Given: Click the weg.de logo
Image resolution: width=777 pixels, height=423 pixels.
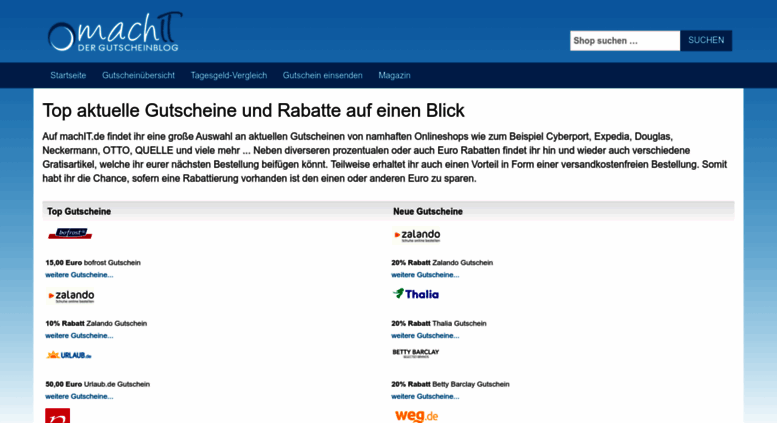Looking at the screenshot, I should [416, 416].
